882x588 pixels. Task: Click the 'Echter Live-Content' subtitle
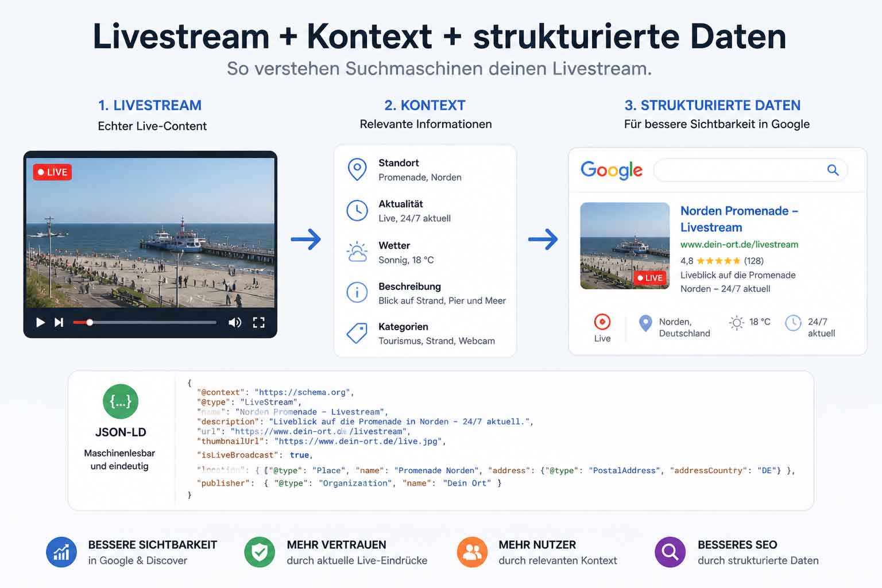(x=152, y=126)
